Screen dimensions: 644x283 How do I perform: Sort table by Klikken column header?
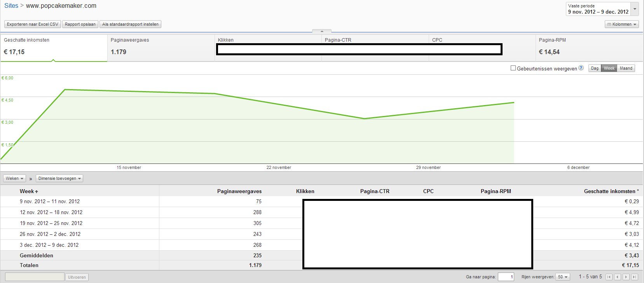tap(305, 191)
